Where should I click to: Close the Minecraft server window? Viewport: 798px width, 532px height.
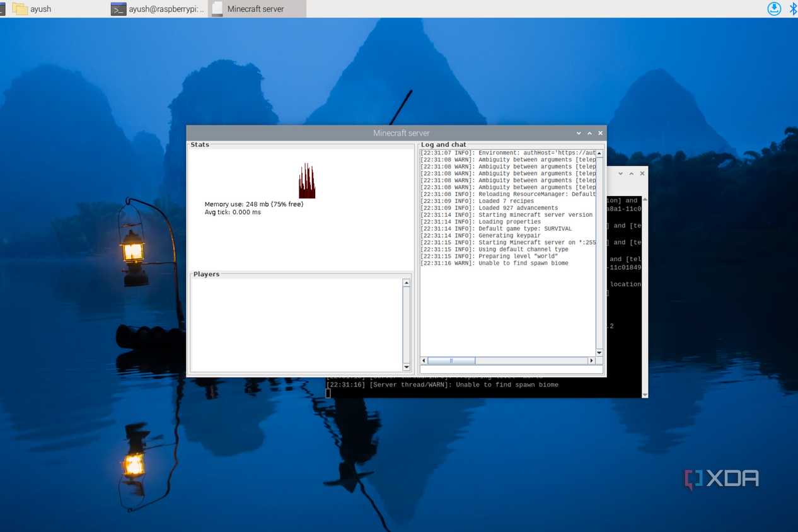pos(600,133)
